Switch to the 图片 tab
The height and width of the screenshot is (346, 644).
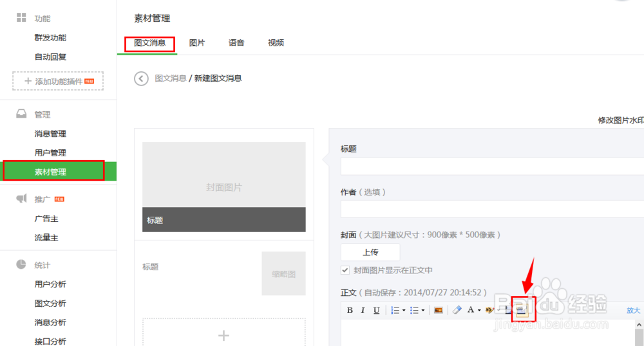tap(197, 43)
